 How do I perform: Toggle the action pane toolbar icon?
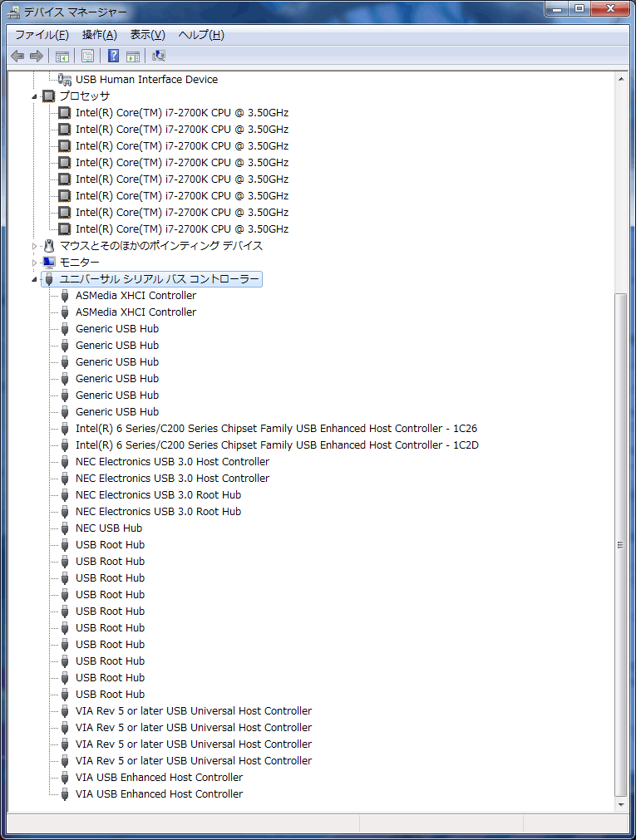(x=133, y=56)
